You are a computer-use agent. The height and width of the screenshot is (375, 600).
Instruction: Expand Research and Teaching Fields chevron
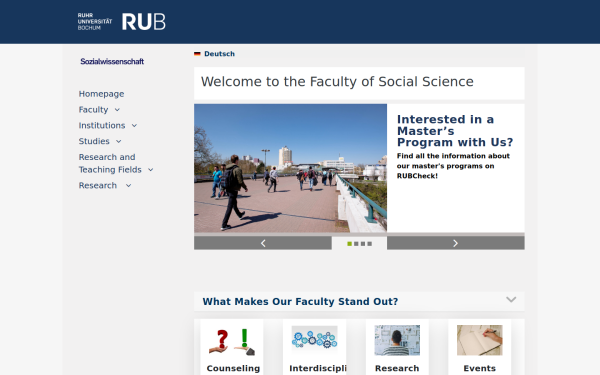151,170
